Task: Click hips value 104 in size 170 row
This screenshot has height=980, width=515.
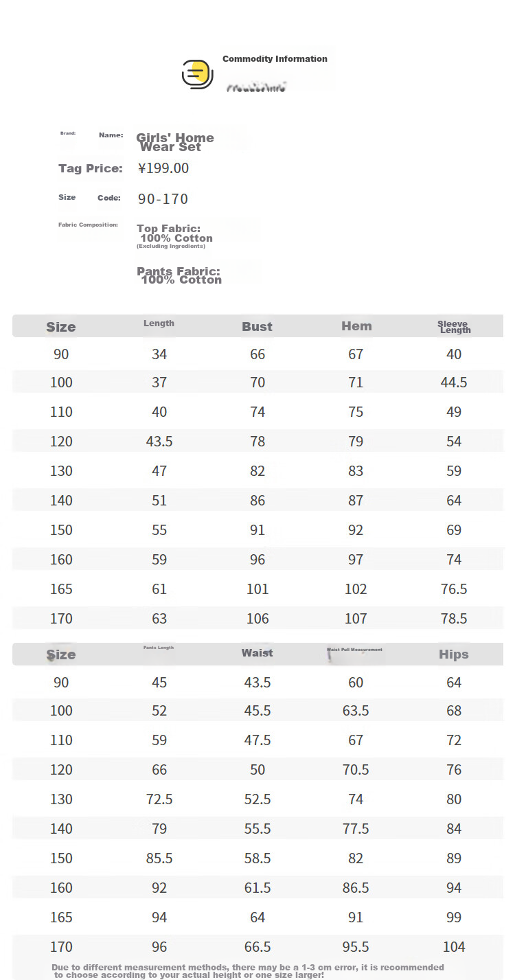Action: click(x=454, y=947)
